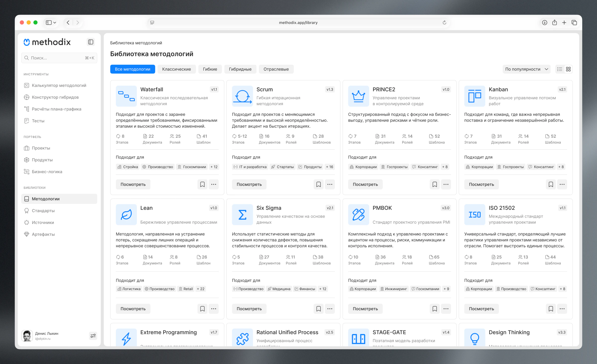
Task: Bookmark the PRINCE2 methodology card
Action: (435, 184)
